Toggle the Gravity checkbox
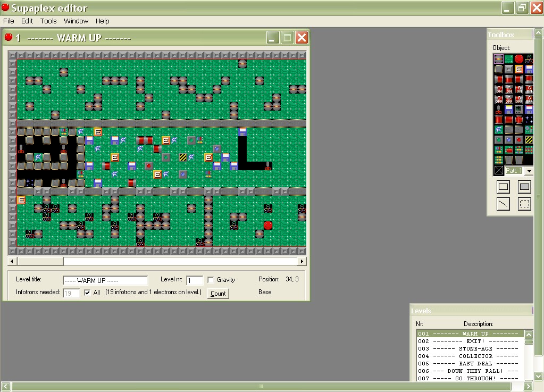 click(211, 280)
